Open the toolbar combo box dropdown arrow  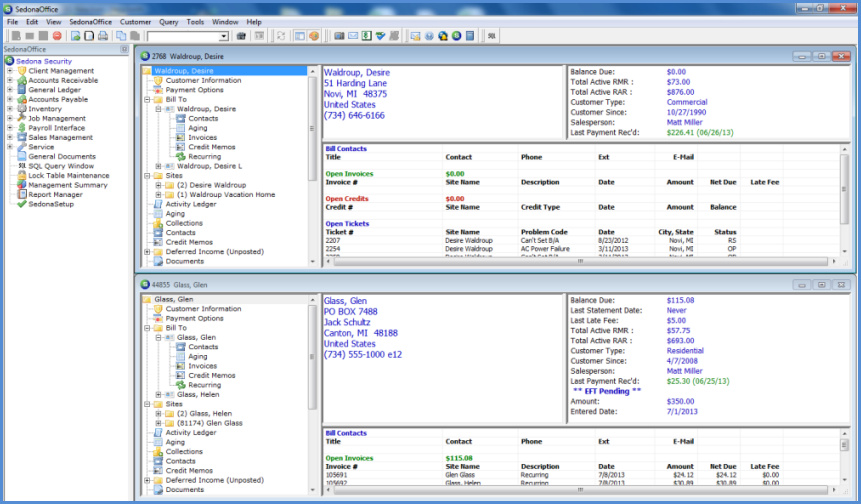point(223,36)
